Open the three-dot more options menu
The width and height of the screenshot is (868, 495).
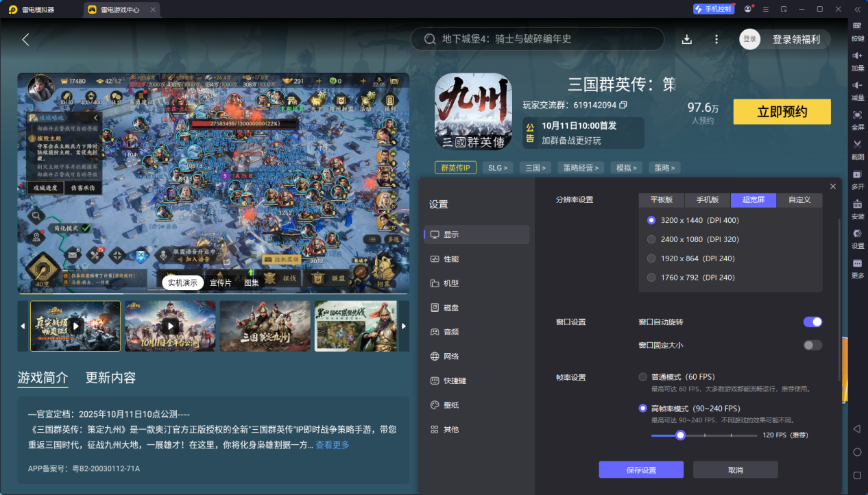(x=716, y=39)
